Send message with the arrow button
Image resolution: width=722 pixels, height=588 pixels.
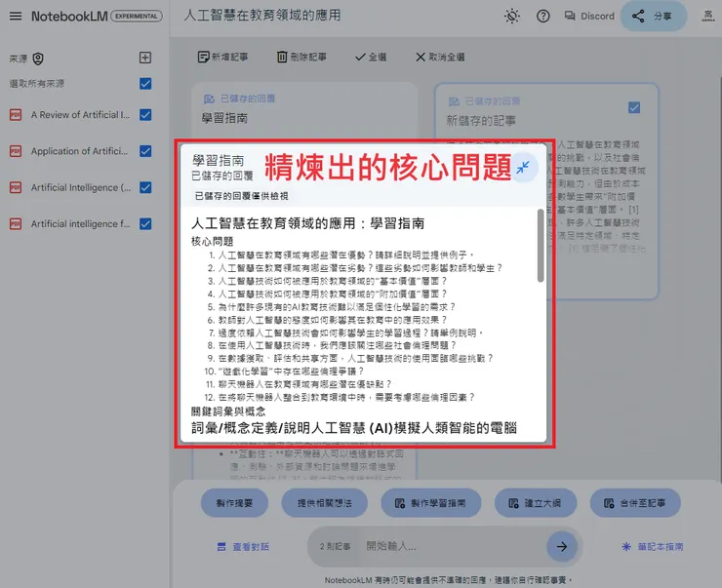click(562, 547)
